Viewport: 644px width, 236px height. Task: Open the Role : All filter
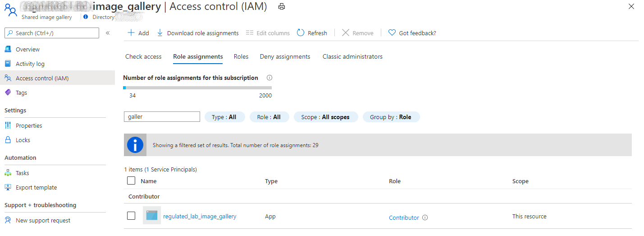[269, 117]
